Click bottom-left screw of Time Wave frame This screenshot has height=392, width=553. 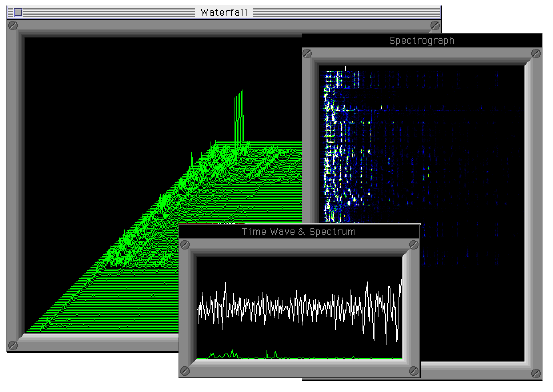[x=185, y=371]
